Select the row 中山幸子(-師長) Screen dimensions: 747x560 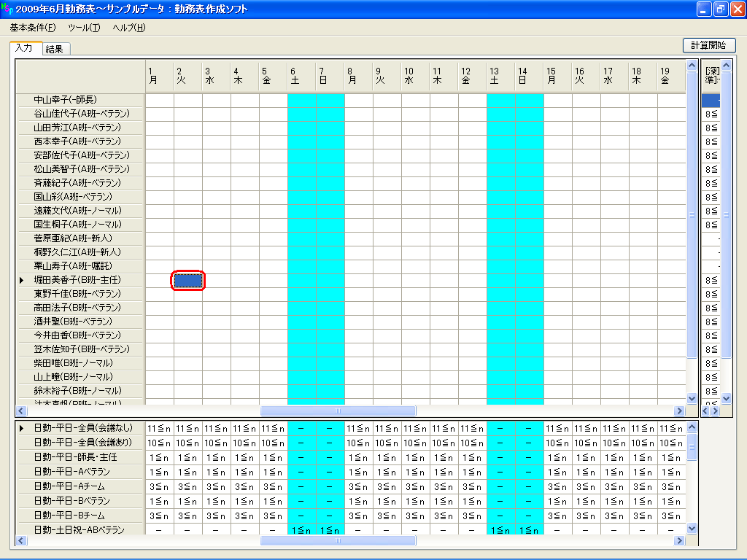(80, 100)
